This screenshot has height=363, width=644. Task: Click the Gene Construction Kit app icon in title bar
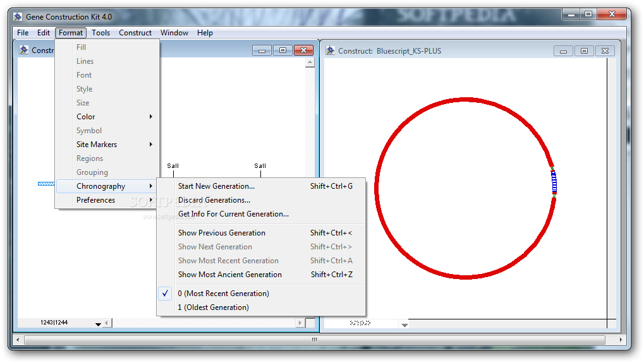(18, 17)
